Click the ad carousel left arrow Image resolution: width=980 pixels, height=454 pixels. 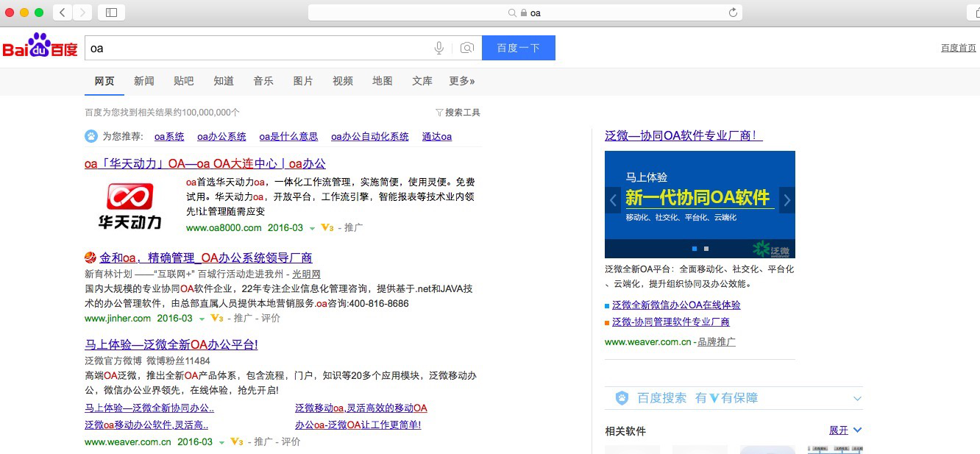613,200
